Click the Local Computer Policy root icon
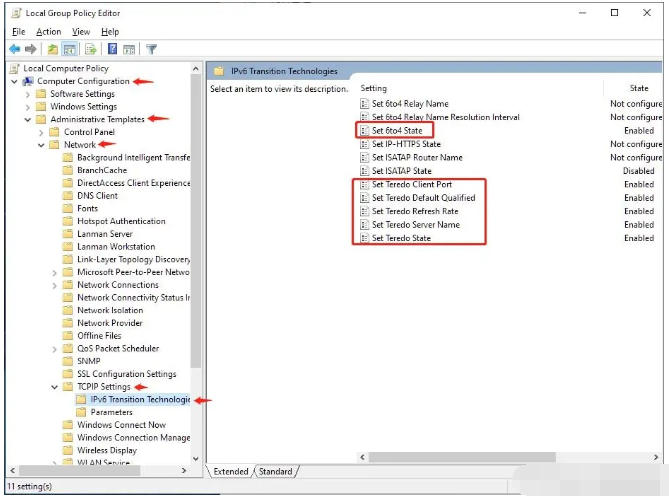 [x=15, y=68]
